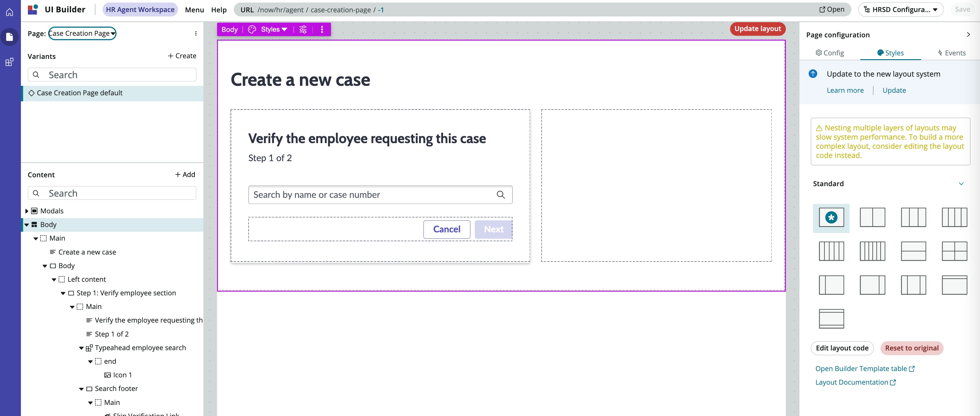
Task: Open the Case Creation Page dropdown
Action: point(82,34)
